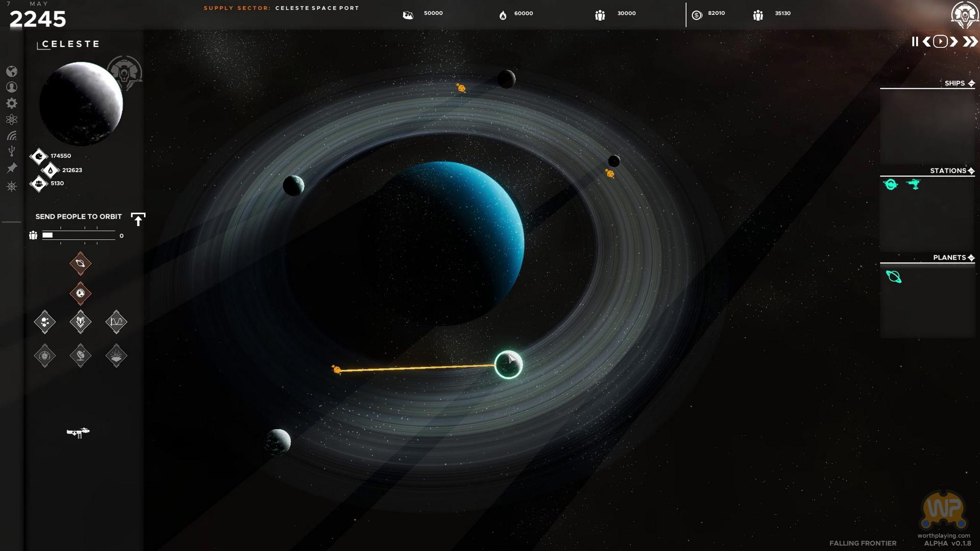The image size is (980, 551).
Task: Collapse the Ships panel
Action: click(971, 83)
